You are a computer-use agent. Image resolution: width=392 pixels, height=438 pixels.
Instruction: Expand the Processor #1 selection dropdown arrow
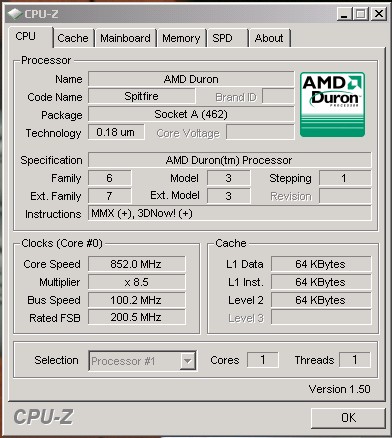pyautogui.click(x=188, y=361)
